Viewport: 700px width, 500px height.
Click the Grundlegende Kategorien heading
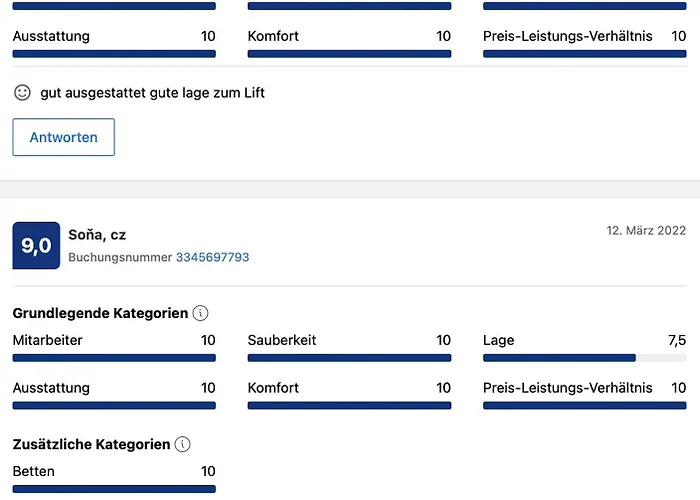[x=100, y=313]
